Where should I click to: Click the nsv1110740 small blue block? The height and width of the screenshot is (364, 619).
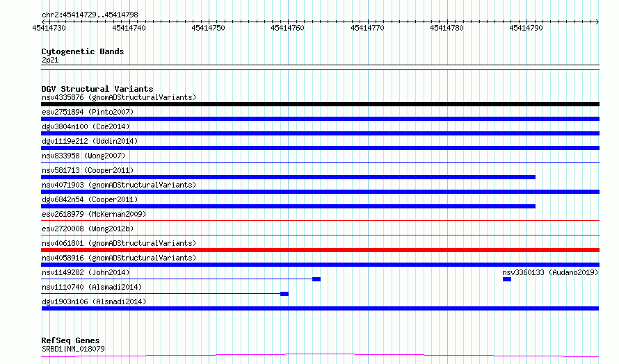pos(284,294)
